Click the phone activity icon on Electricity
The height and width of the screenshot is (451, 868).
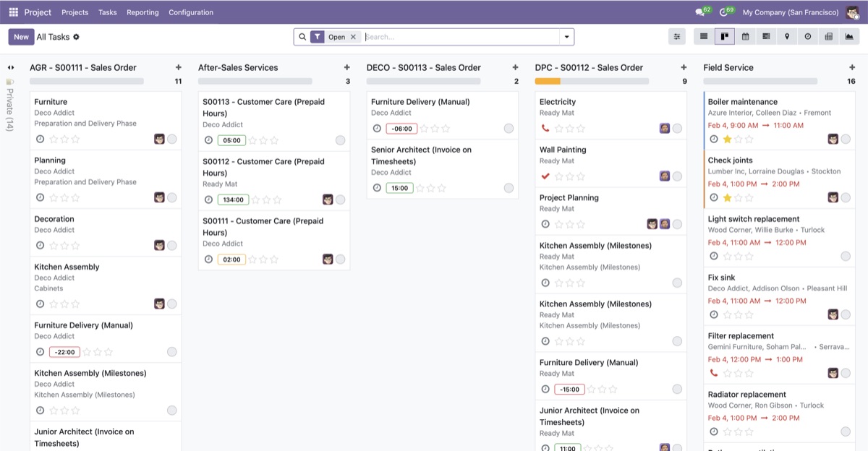click(545, 129)
